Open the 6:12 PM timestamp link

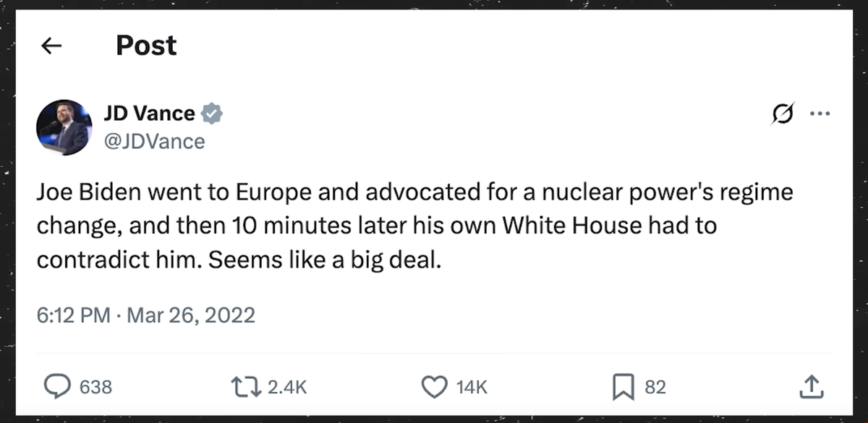[73, 316]
